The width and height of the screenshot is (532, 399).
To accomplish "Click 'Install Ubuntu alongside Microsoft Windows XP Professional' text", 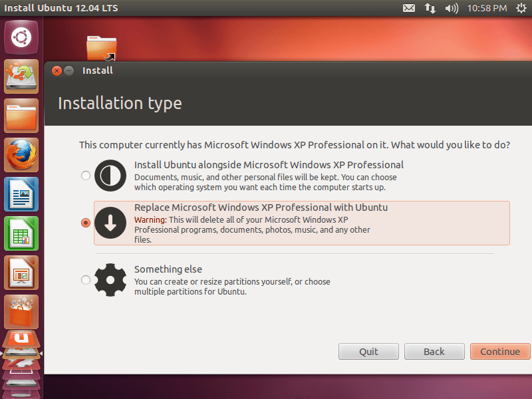I will click(269, 165).
